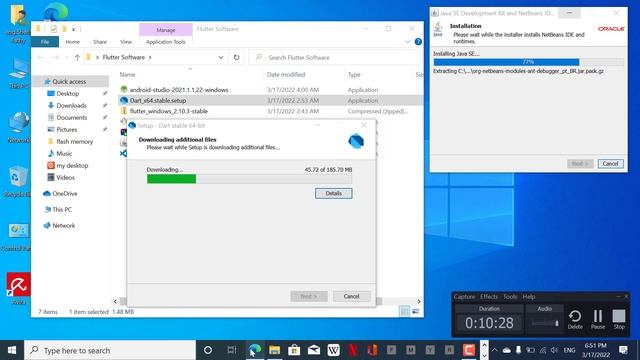Open Downloads in navigation pane

71,105
